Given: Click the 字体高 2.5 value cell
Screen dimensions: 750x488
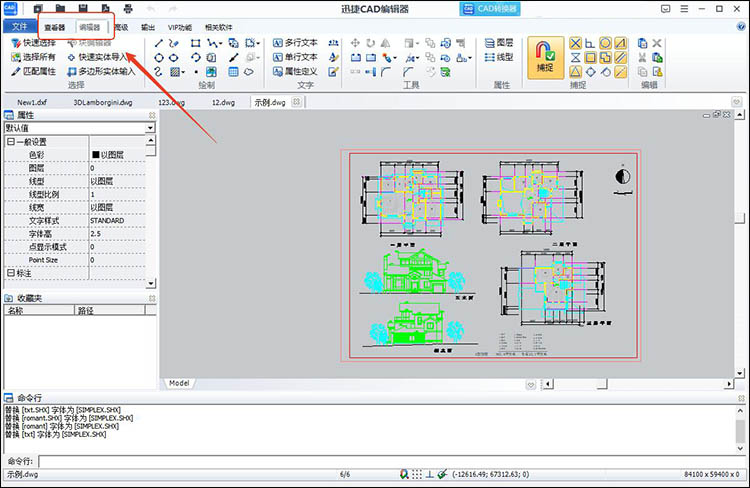Looking at the screenshot, I should point(118,233).
